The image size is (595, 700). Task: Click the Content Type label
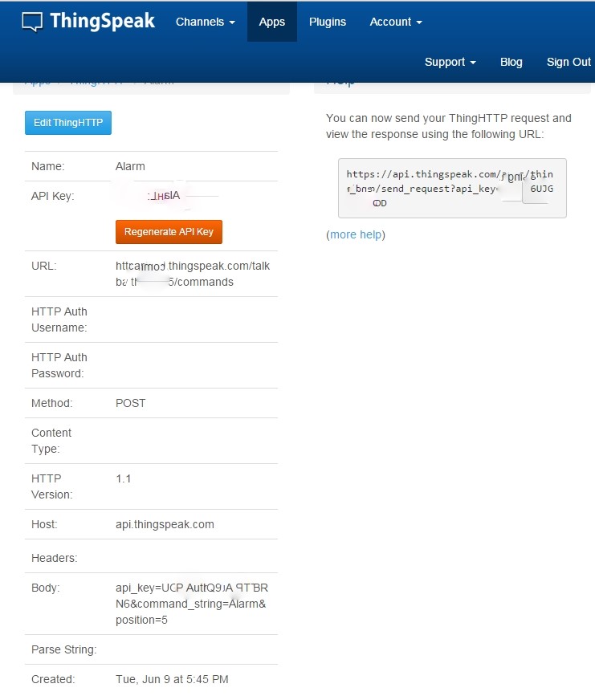tap(51, 441)
